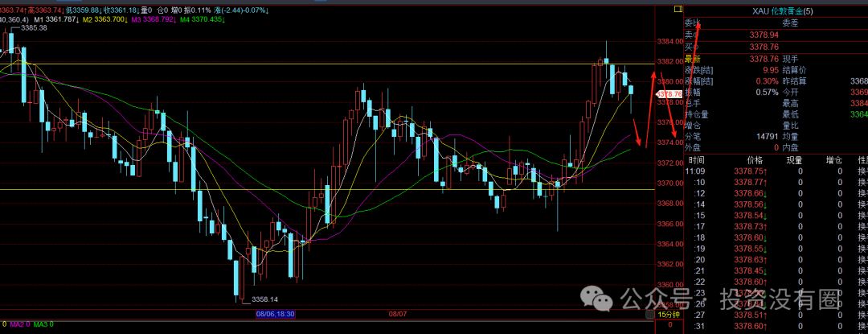Click the 3362.00 price axis label
The image size is (868, 334).
pos(669,265)
